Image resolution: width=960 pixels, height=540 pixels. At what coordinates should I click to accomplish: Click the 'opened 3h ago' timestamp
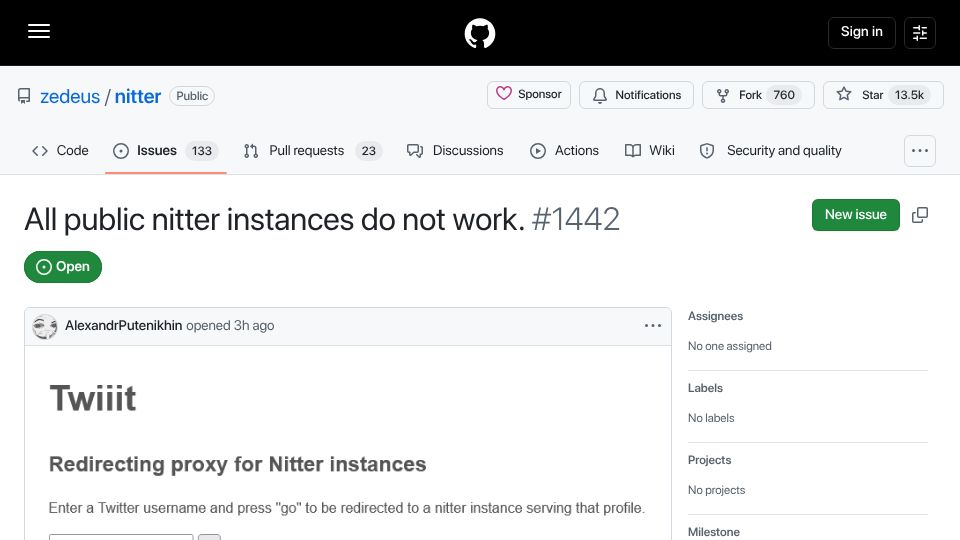(x=230, y=326)
